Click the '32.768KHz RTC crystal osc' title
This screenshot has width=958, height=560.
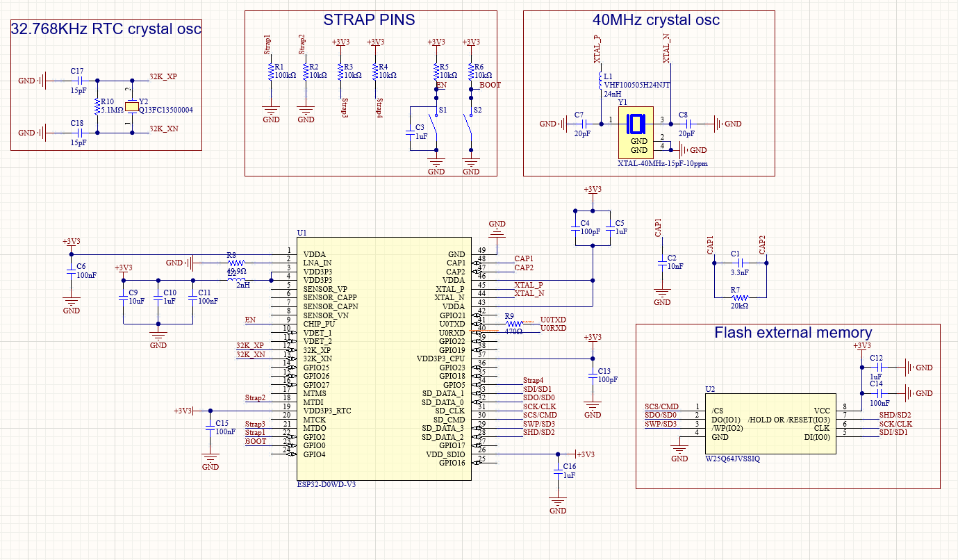(x=106, y=29)
